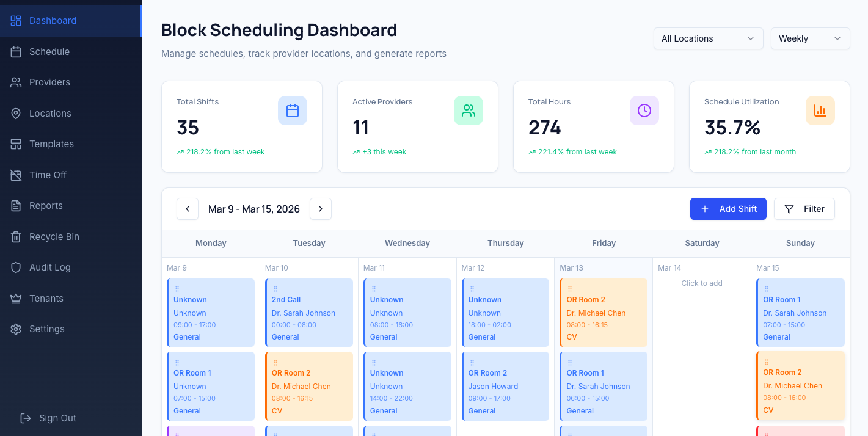Open Tuesday OR Room 2 Dr. Michael Chen shift
Screen dimensions: 868x436
pos(309,386)
